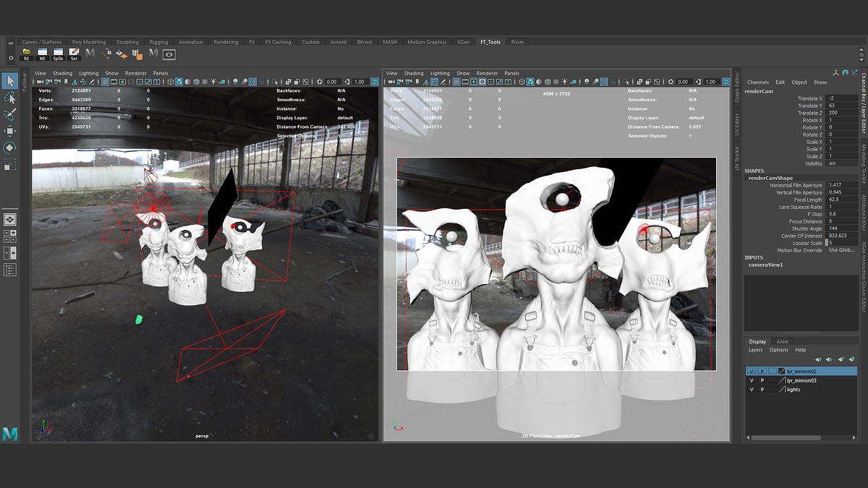This screenshot has height=488, width=868.
Task: Click the orange cylinder shelf icon
Action: tap(137, 53)
